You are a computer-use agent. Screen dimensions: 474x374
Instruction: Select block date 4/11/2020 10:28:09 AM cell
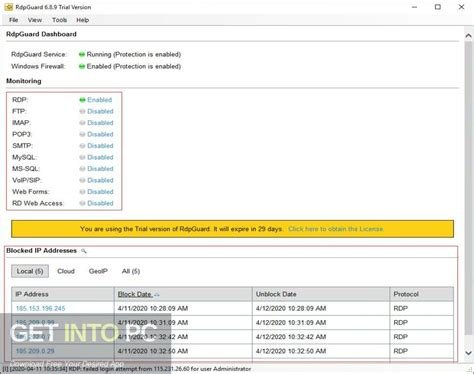(x=183, y=308)
